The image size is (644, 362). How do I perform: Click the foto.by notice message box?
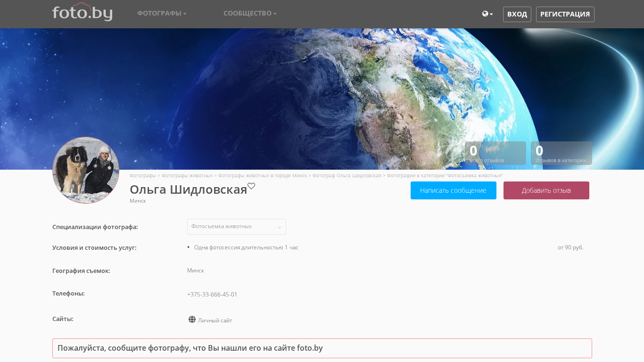tap(322, 348)
